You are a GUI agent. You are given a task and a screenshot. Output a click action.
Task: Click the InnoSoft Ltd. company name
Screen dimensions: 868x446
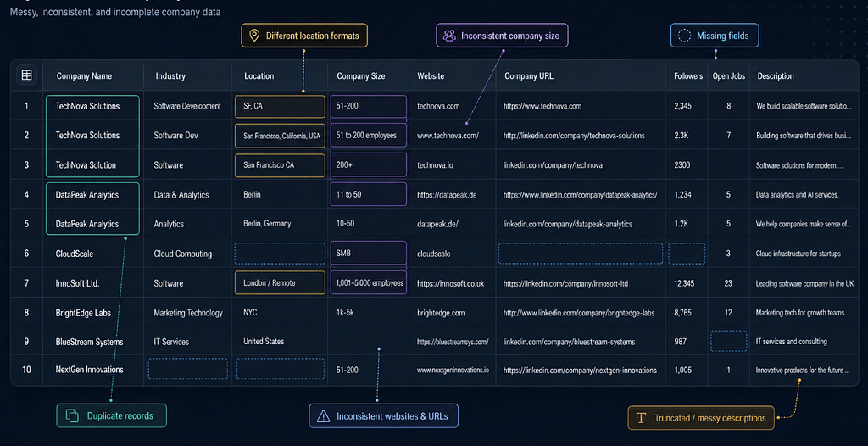tap(77, 283)
